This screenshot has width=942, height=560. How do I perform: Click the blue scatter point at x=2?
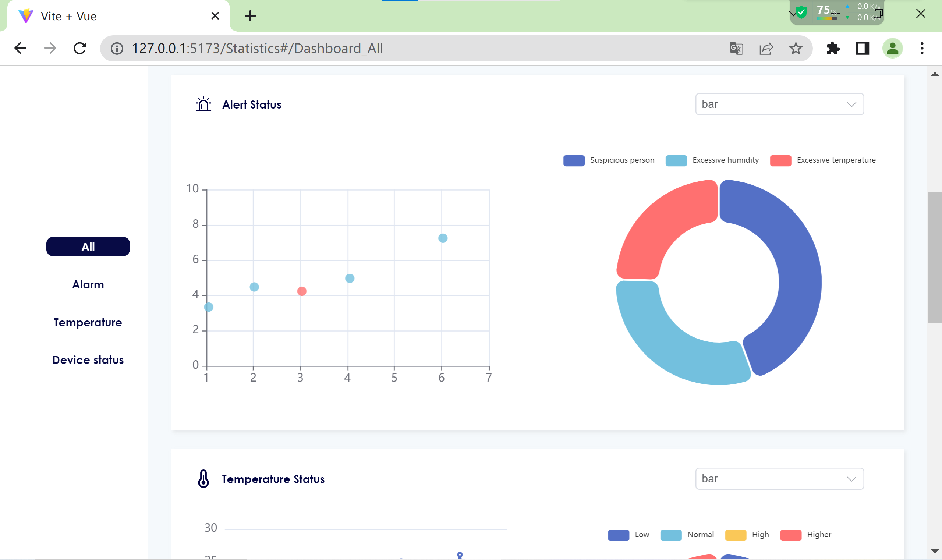(254, 287)
